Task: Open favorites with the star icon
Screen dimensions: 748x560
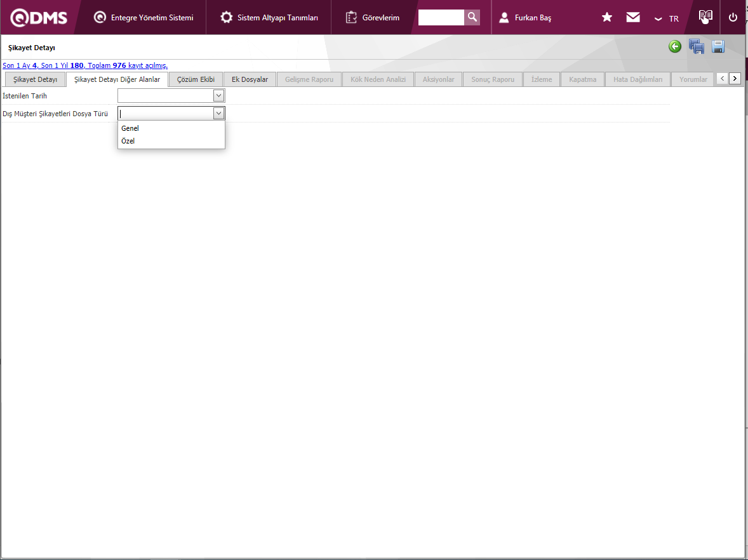Action: (607, 18)
